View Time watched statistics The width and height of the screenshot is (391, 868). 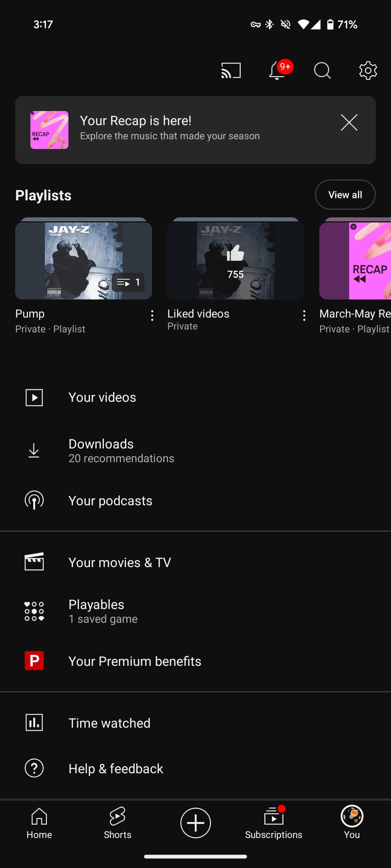coord(109,723)
